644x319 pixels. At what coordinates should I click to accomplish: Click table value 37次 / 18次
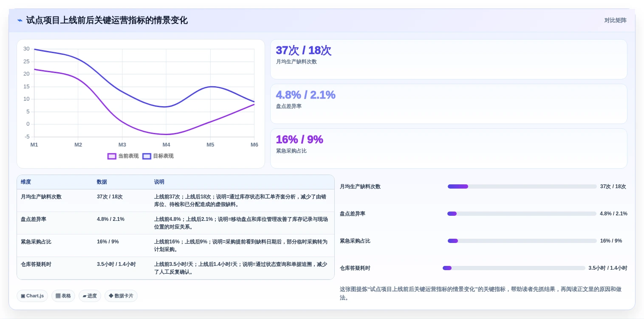point(110,197)
